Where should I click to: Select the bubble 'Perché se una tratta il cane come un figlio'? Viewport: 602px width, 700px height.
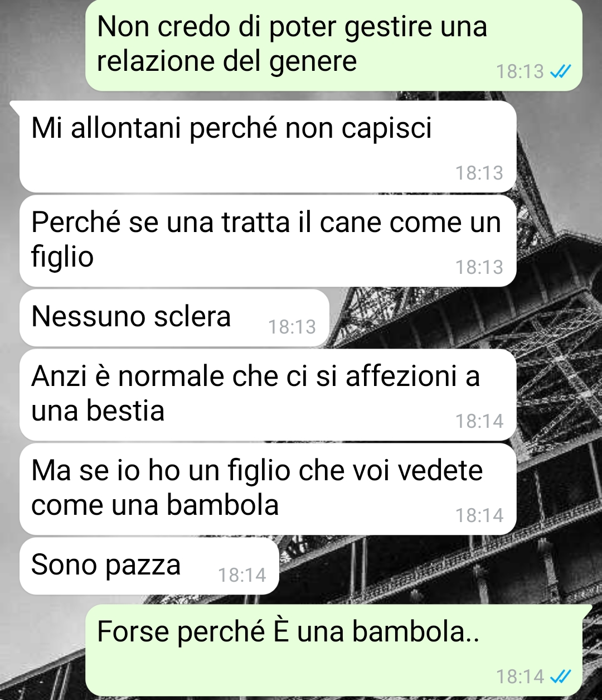coord(268,241)
